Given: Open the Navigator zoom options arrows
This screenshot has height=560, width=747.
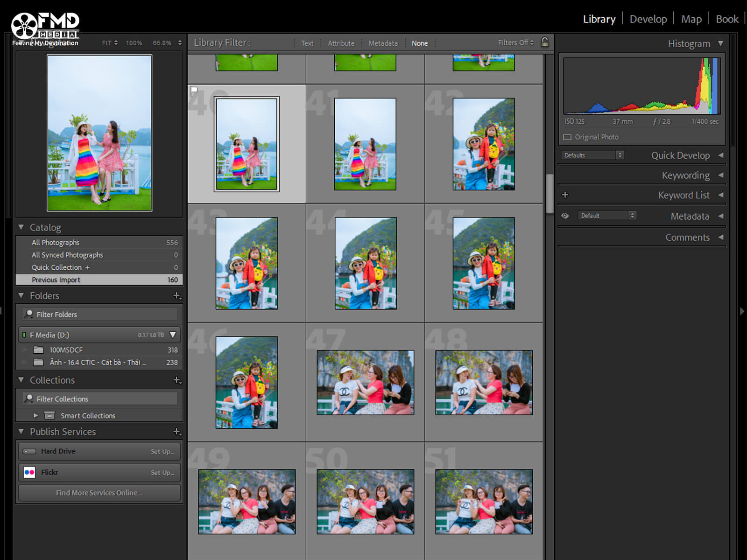Looking at the screenshot, I should click(180, 43).
